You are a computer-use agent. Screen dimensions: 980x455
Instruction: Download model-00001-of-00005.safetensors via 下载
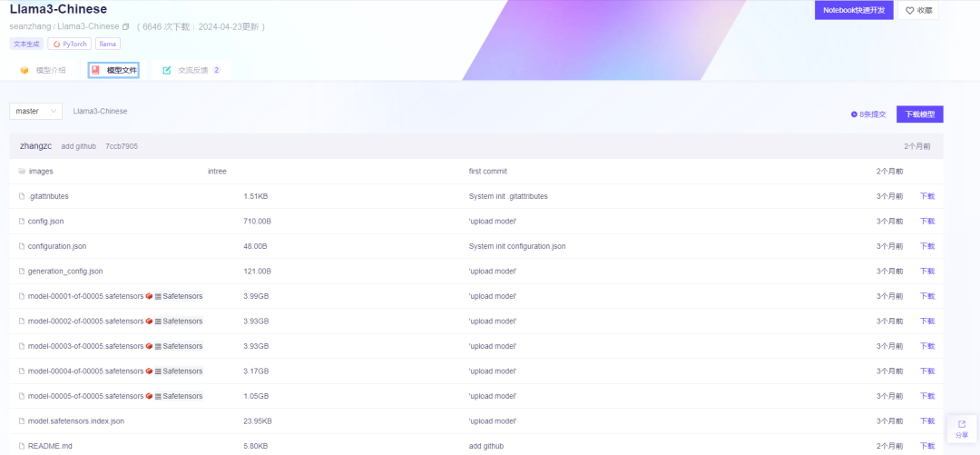(926, 296)
